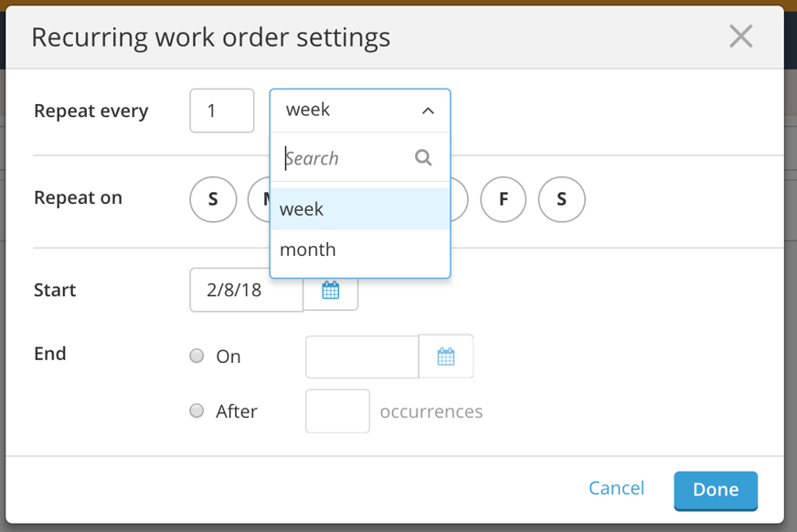Toggle the Friday repeat day circle
The image size is (797, 532).
503,199
